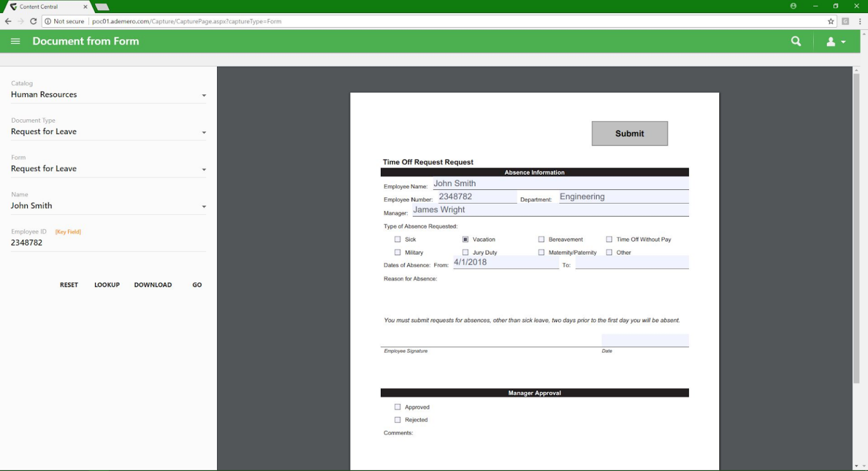Click the Content Central search icon

tap(796, 41)
